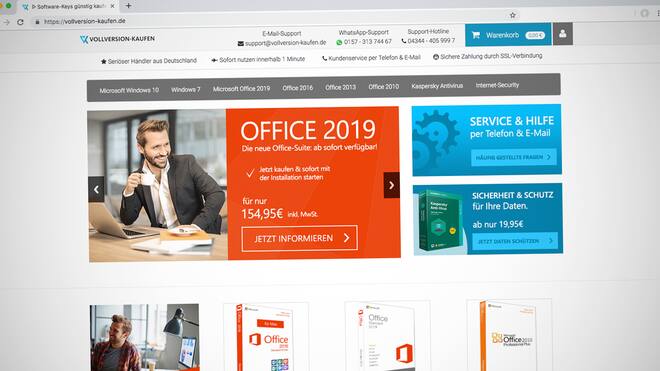Open a new browser tab
Image resolution: width=660 pixels, height=371 pixels.
(x=128, y=6)
